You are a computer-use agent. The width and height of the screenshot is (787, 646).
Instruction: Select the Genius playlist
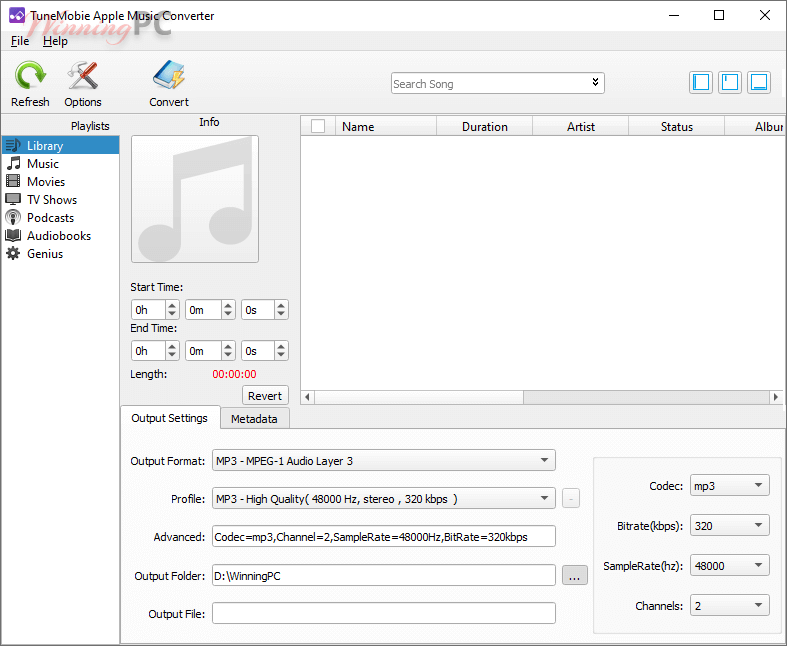tap(60, 254)
